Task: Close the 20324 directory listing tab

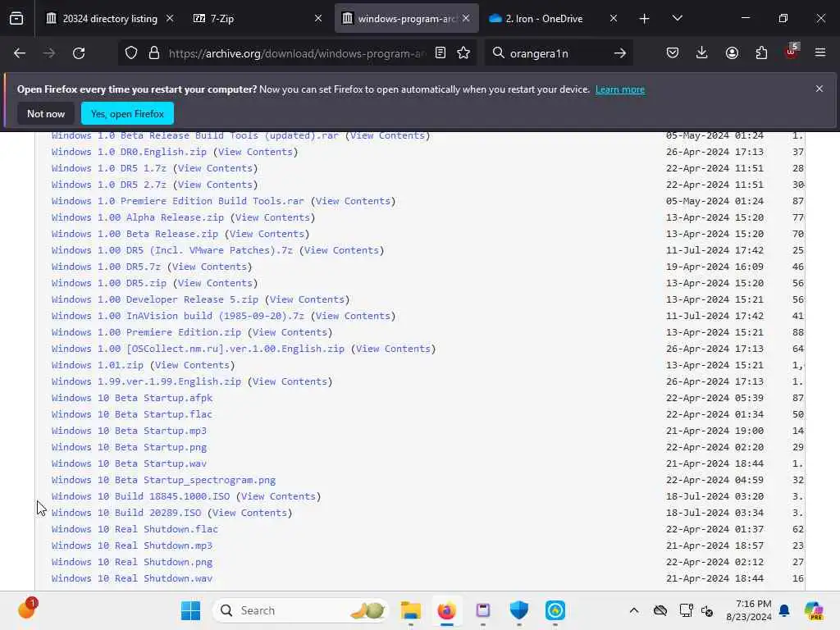Action: click(170, 19)
